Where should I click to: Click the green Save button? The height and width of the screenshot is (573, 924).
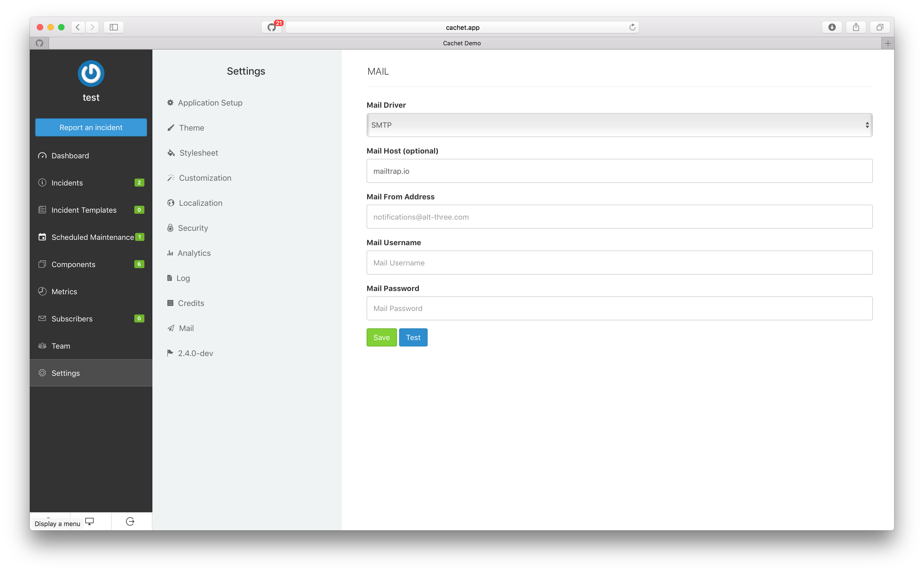point(381,337)
